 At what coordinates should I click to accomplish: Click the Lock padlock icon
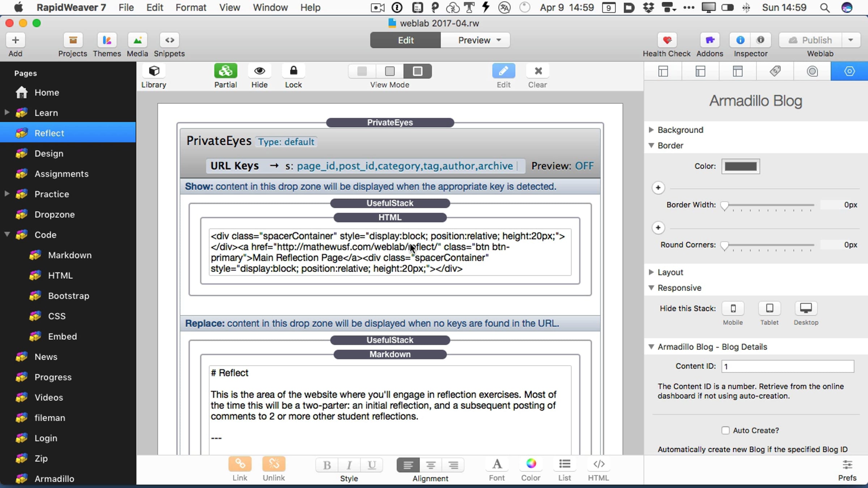coord(293,71)
